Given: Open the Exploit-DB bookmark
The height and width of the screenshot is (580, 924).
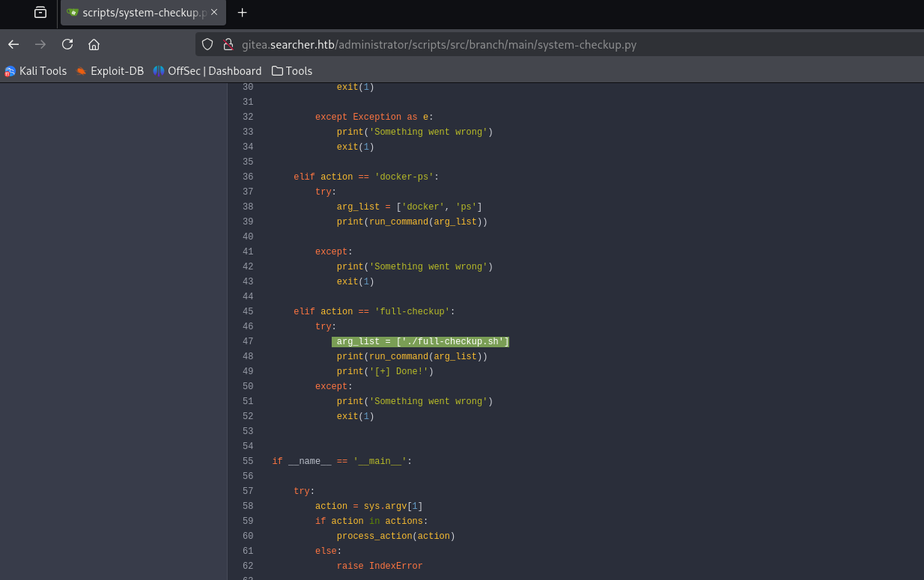Looking at the screenshot, I should pos(110,71).
